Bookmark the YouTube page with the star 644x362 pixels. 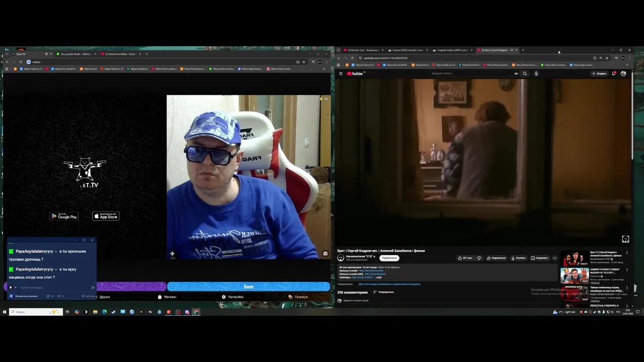pyautogui.click(x=607, y=58)
